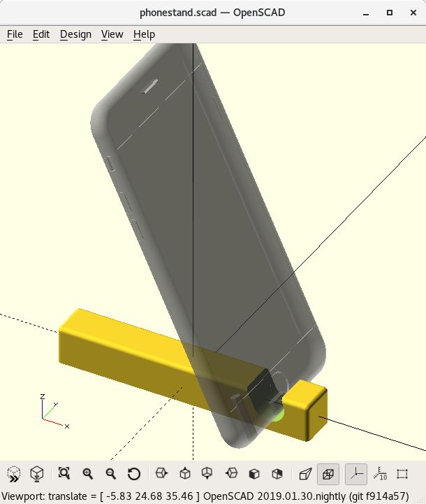Switch to the Top view
Viewport: 426px width, 504px height.
185,474
